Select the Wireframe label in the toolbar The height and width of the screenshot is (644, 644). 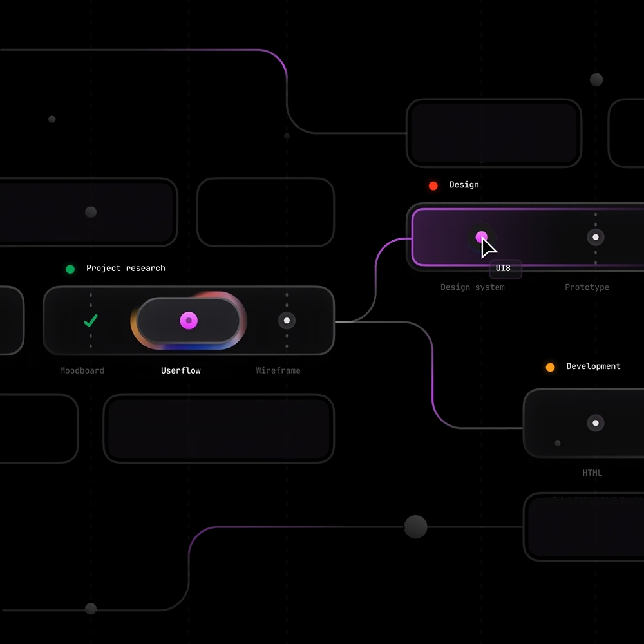[x=278, y=370]
